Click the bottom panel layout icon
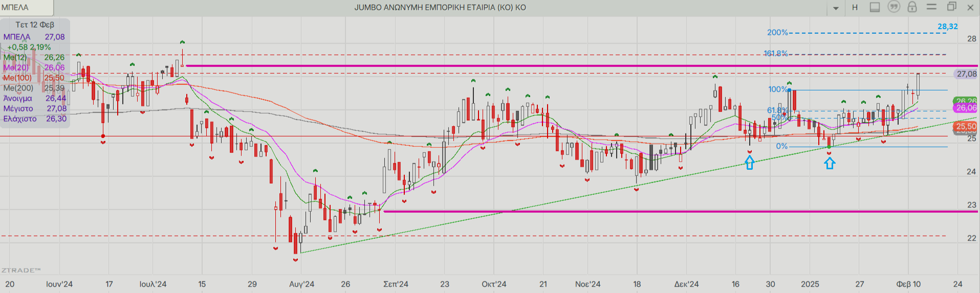This screenshot has height=293, width=980. [875, 7]
